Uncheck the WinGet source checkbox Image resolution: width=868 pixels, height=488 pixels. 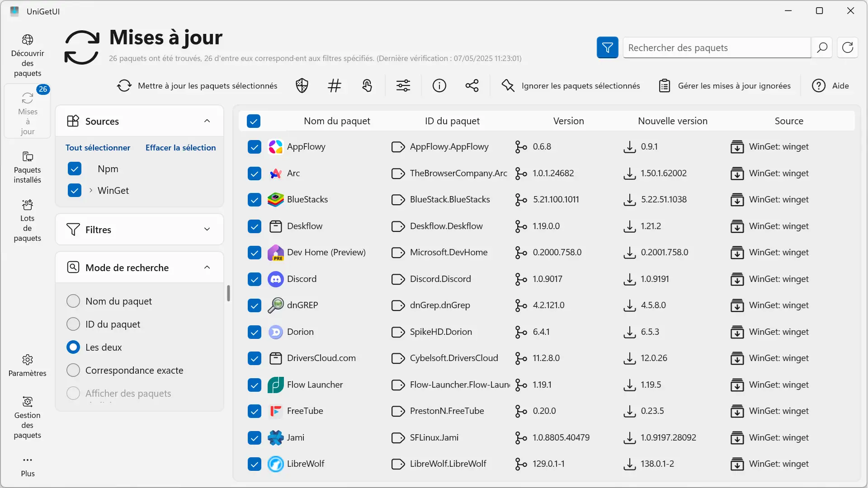75,190
